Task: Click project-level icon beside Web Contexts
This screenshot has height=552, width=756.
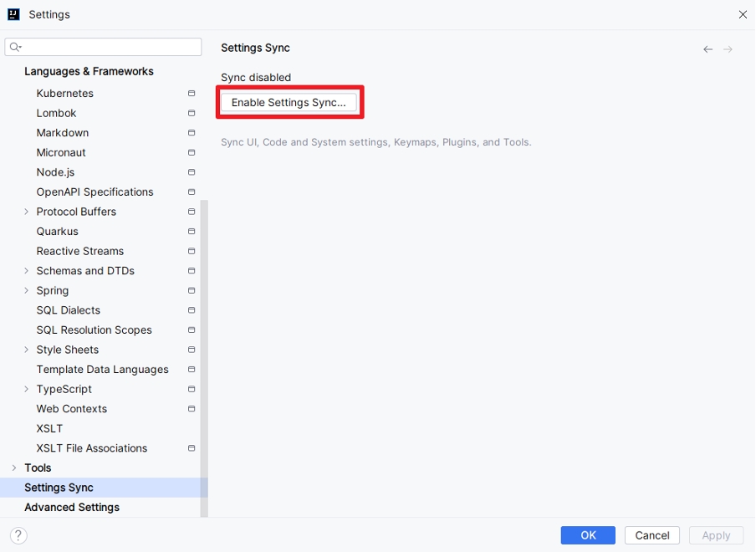Action: click(192, 409)
